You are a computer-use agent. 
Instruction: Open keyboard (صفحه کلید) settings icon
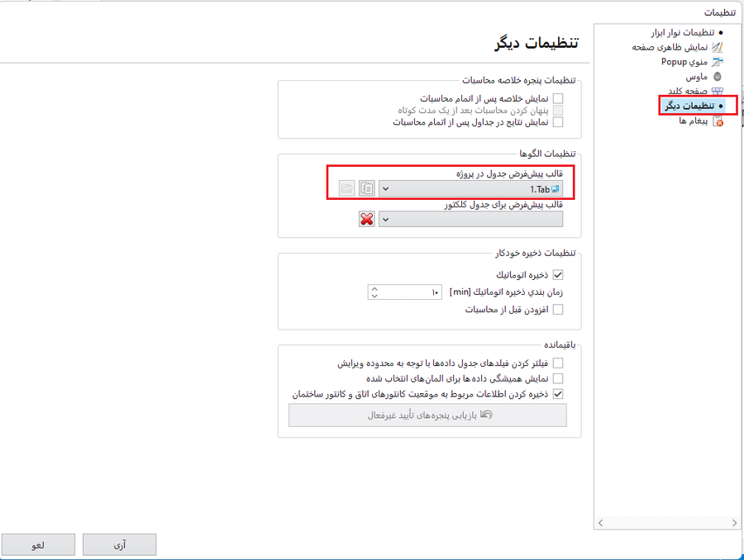tap(717, 92)
